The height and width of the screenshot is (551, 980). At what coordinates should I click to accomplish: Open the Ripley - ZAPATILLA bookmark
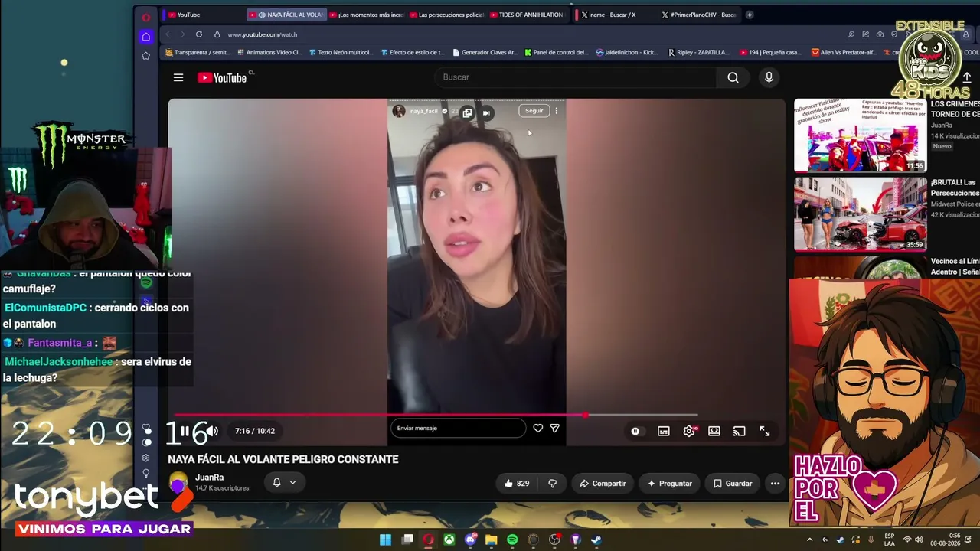pyautogui.click(x=698, y=53)
